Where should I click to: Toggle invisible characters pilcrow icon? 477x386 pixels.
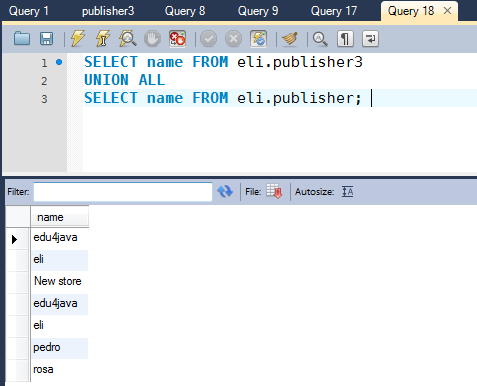tap(345, 39)
